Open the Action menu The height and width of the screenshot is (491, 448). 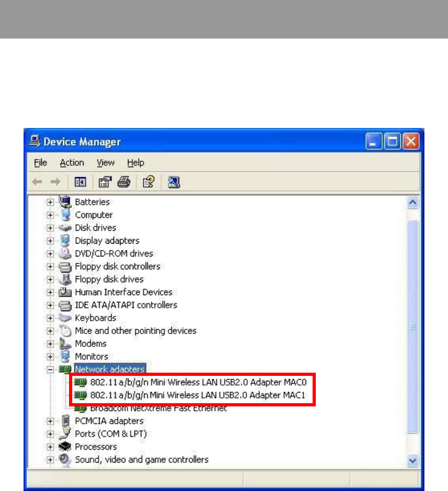coord(72,163)
